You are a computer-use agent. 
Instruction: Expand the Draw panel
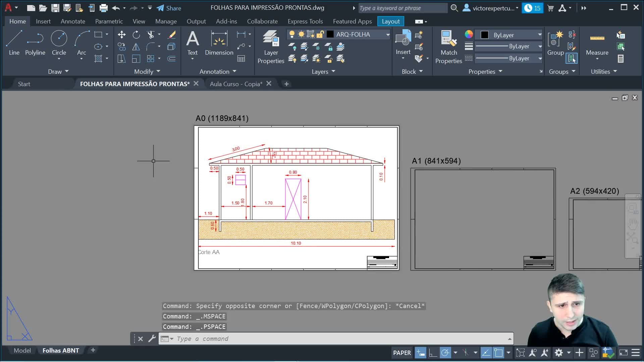click(58, 71)
